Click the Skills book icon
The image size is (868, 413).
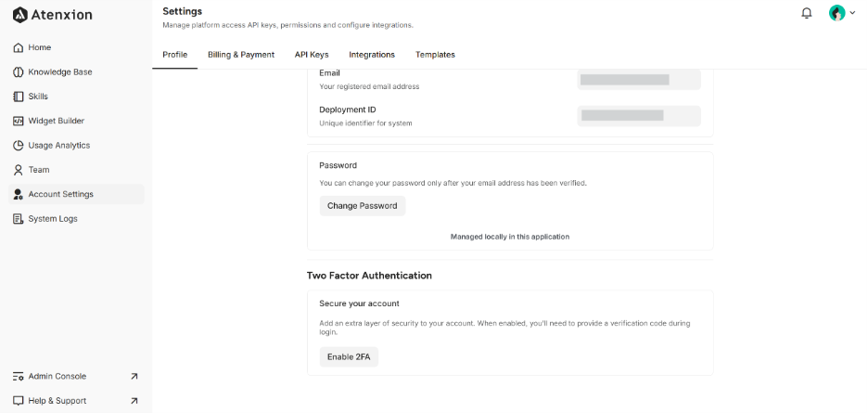click(x=19, y=97)
